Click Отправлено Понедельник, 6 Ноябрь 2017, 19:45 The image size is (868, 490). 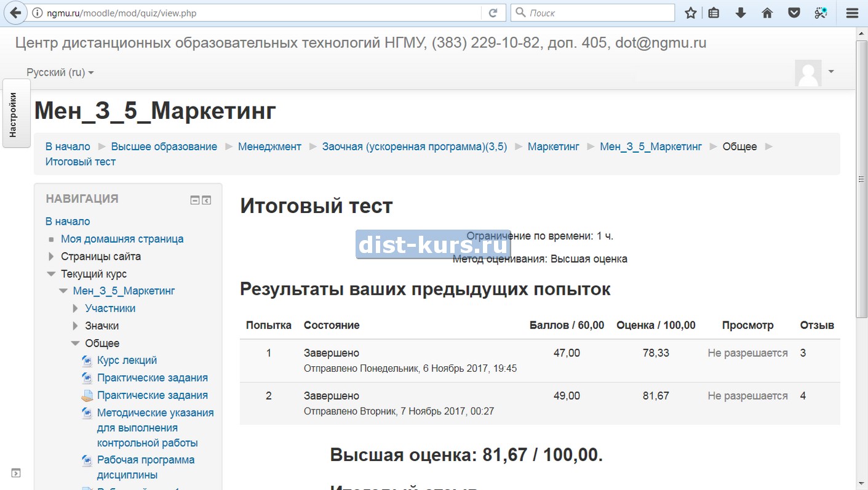[410, 369]
